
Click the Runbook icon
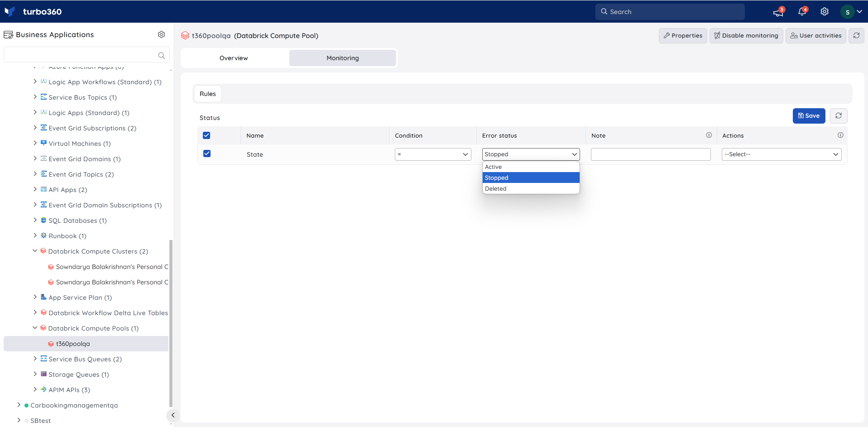tap(44, 235)
